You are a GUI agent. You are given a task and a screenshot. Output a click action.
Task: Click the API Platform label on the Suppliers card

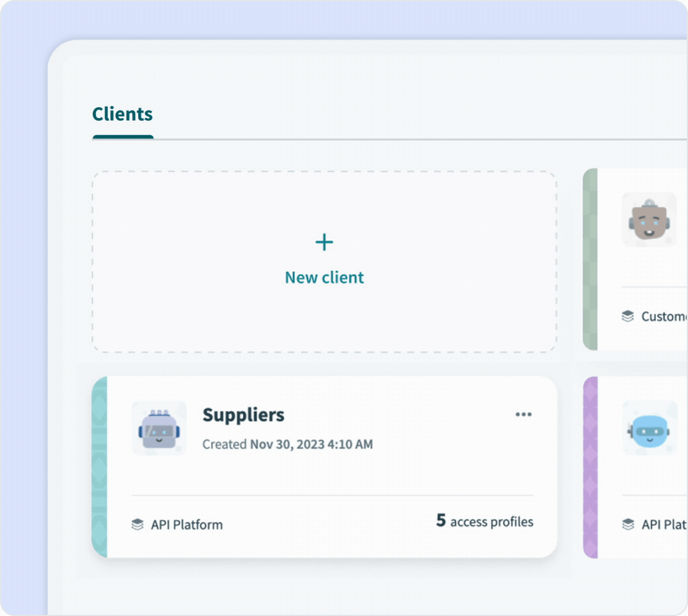click(186, 524)
